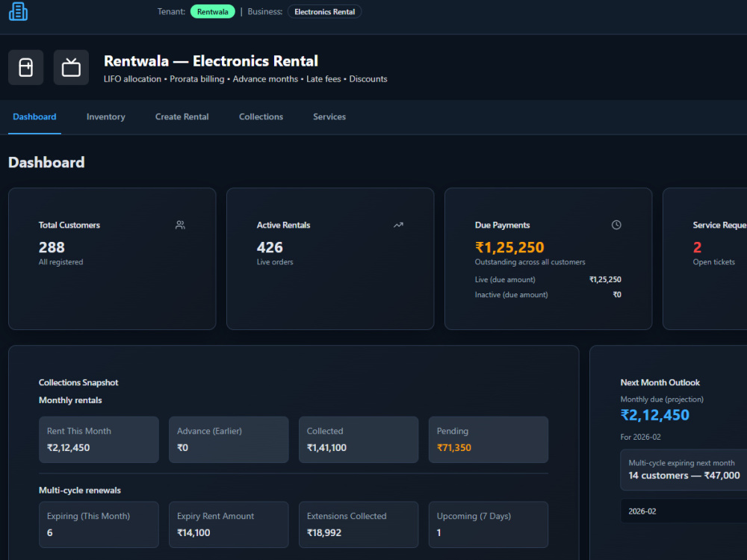Click the Upcoming (7 Days) tile
747x560 pixels.
coord(489,524)
